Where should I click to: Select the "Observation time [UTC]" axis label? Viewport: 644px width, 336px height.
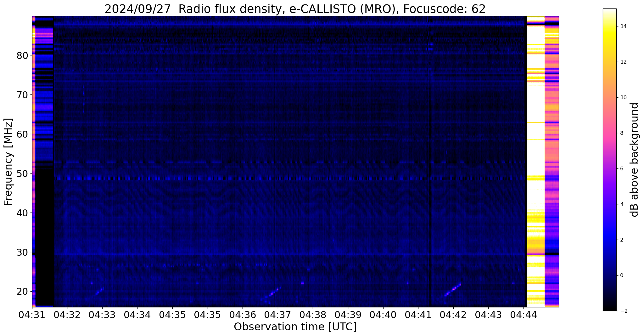pyautogui.click(x=295, y=327)
